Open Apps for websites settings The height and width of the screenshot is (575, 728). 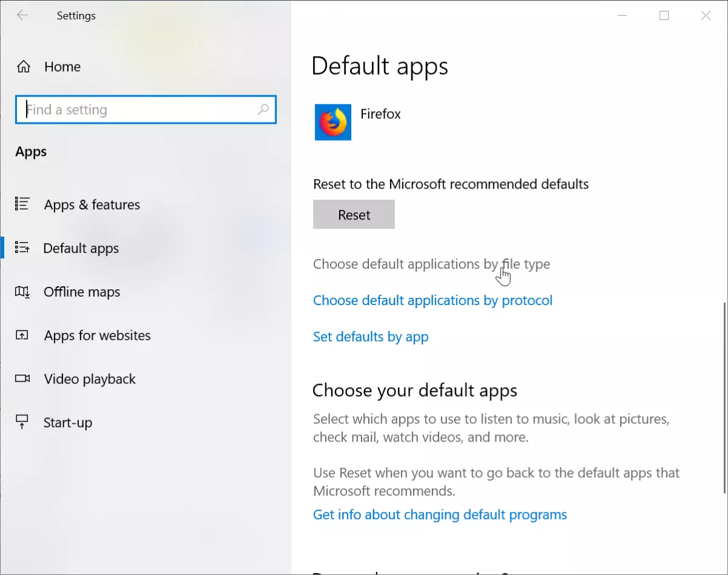click(x=97, y=335)
